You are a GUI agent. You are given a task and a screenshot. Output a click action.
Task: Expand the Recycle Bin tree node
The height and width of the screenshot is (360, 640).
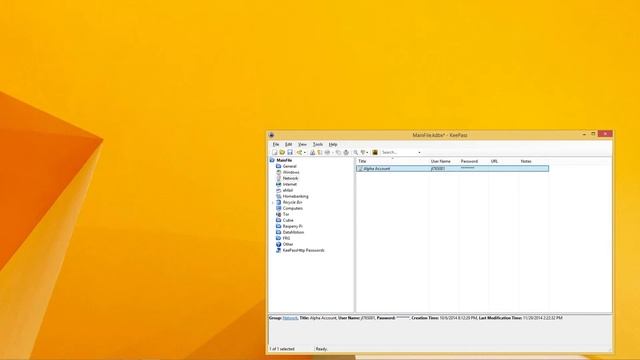pyautogui.click(x=273, y=202)
